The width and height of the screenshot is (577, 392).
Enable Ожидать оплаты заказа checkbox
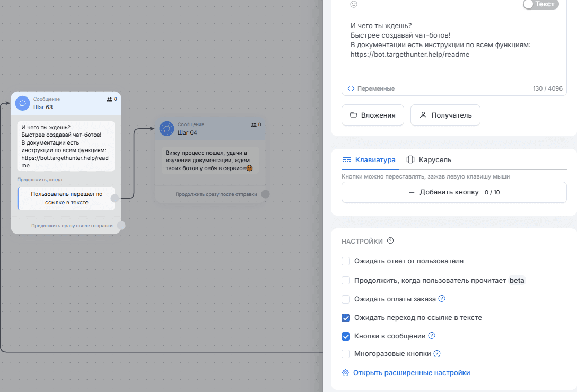click(346, 299)
